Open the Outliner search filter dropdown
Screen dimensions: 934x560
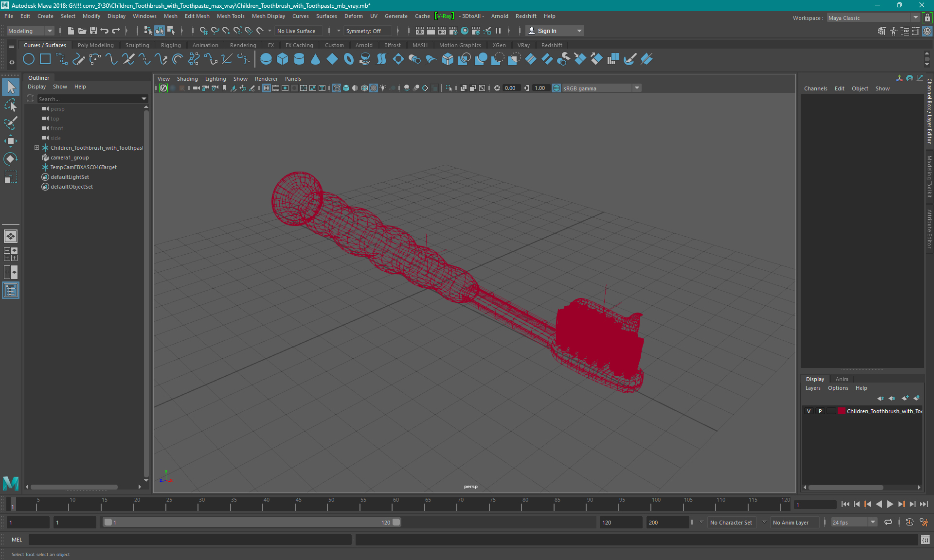pos(144,99)
